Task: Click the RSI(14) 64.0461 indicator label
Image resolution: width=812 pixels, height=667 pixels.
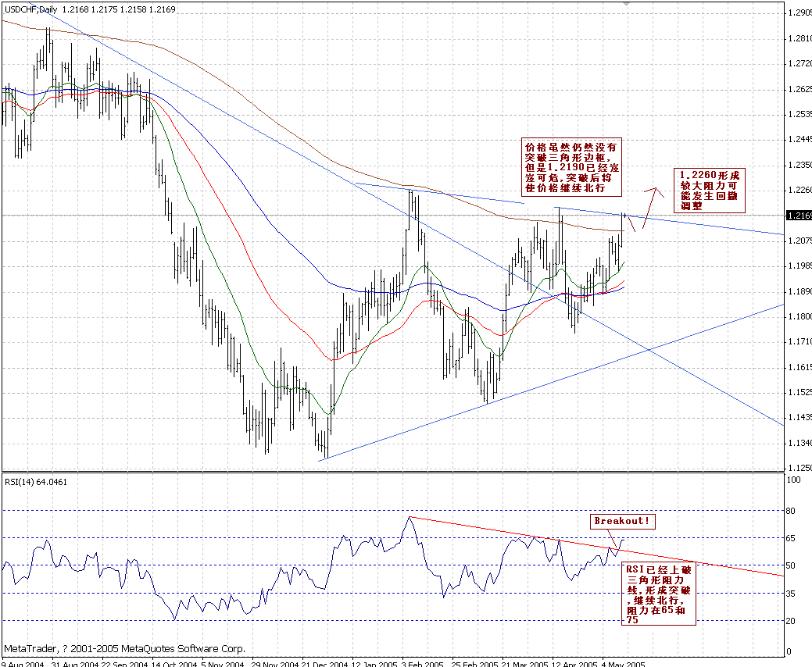Action: (x=36, y=482)
